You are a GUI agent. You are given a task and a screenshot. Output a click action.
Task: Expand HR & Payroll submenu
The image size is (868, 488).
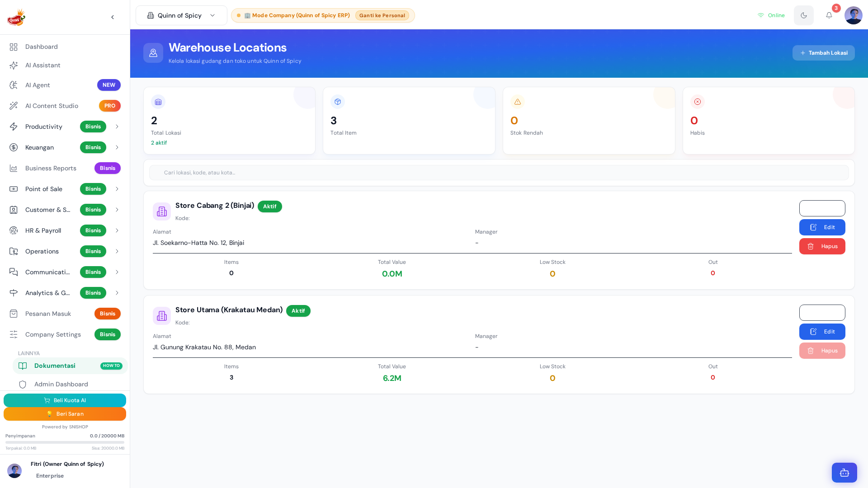click(65, 230)
